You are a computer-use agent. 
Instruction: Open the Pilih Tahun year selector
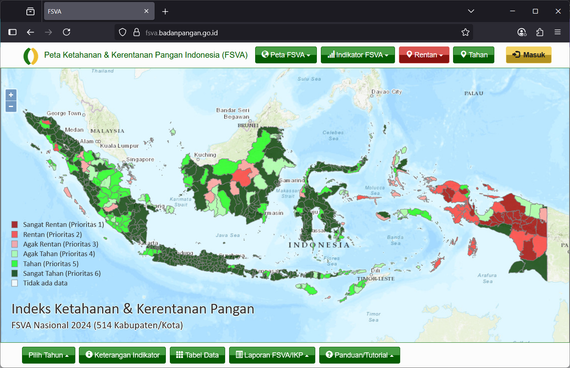pyautogui.click(x=48, y=355)
